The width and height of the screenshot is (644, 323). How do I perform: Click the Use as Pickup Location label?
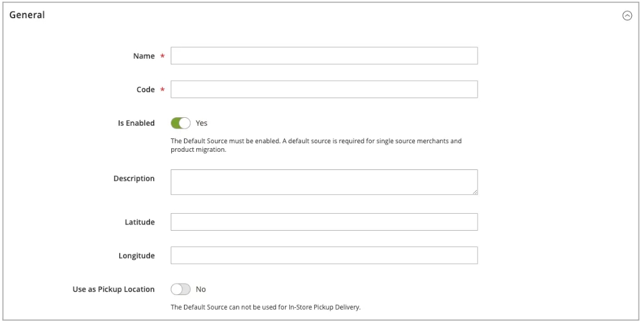(x=114, y=290)
